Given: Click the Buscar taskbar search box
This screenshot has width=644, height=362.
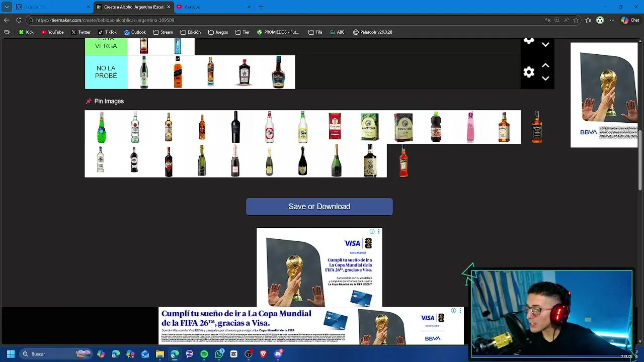Looking at the screenshot, I should point(55,354).
